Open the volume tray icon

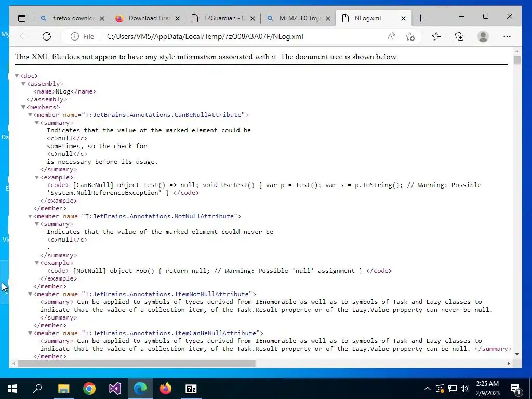pos(465,389)
